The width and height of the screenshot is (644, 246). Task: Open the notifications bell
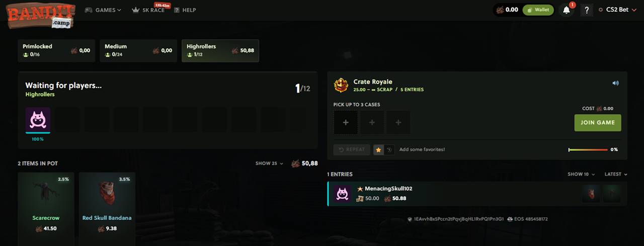coord(567,10)
